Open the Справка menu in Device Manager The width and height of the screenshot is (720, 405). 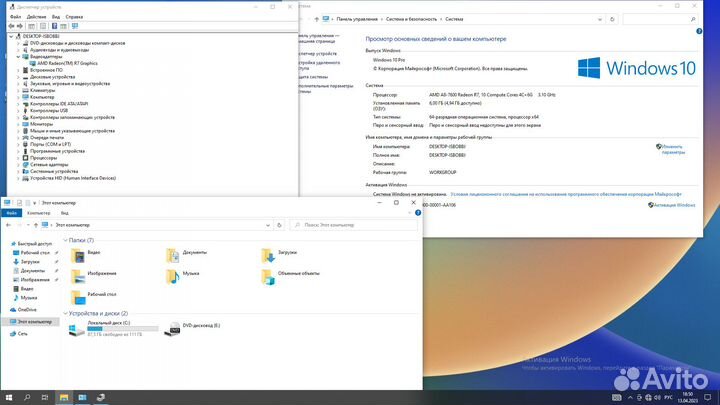pyautogui.click(x=74, y=17)
